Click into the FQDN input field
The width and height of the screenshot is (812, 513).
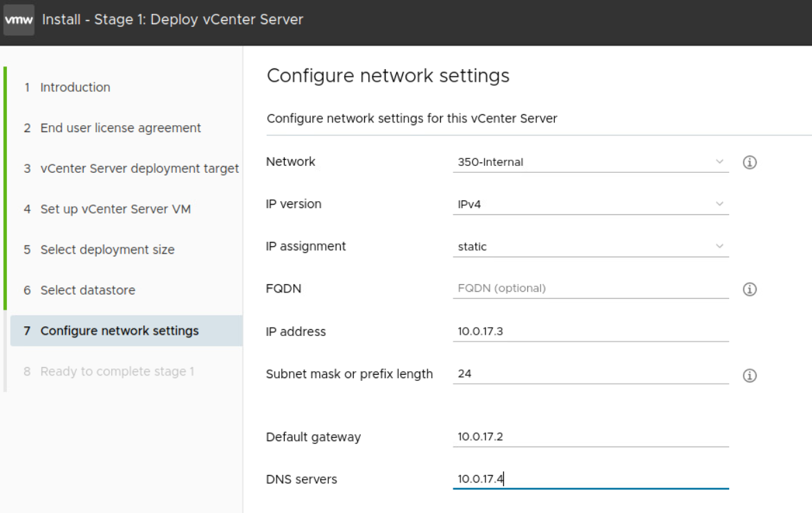(x=590, y=288)
